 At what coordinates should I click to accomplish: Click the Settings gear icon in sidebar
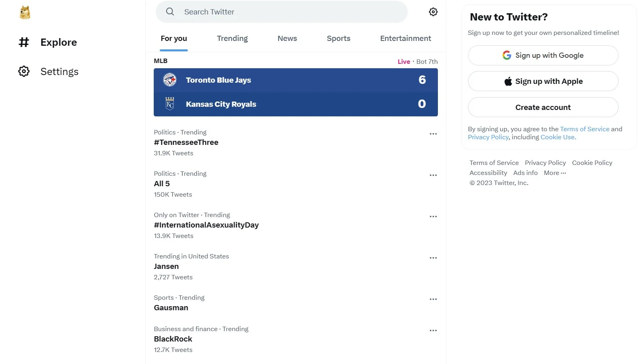pyautogui.click(x=24, y=71)
